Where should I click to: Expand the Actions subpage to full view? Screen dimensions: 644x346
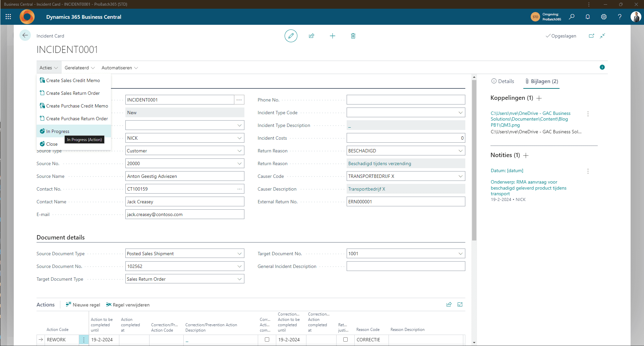click(x=460, y=304)
